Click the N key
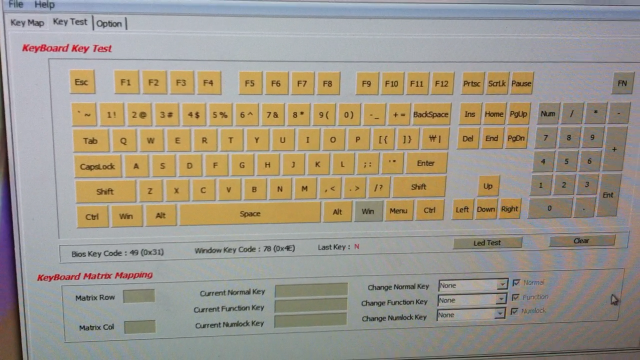The height and width of the screenshot is (360, 640). [280, 189]
